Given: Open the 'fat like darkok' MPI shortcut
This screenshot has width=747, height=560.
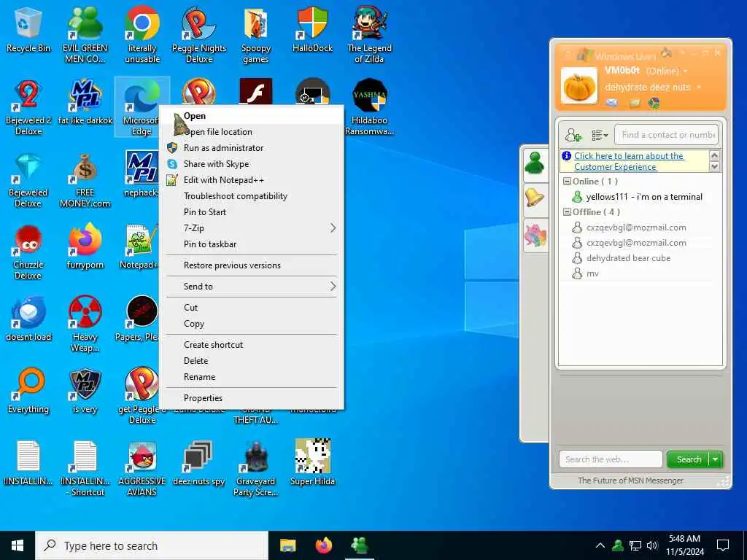Looking at the screenshot, I should coord(85,102).
